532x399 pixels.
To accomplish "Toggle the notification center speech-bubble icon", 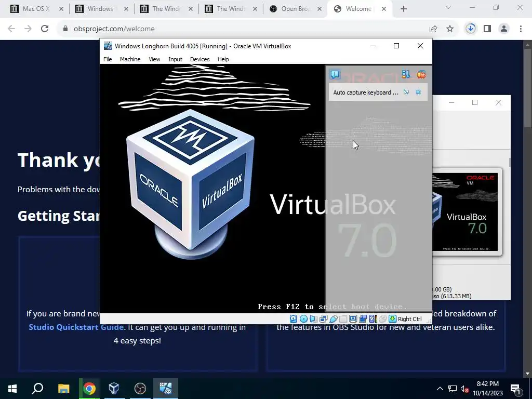I will click(x=335, y=74).
